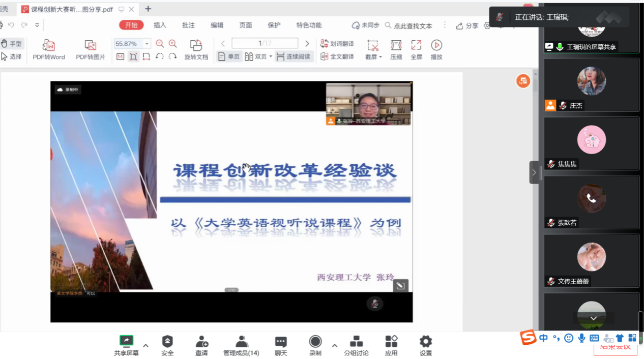Rotate the page clockwise
The width and height of the screenshot is (644, 359).
pyautogui.click(x=172, y=56)
